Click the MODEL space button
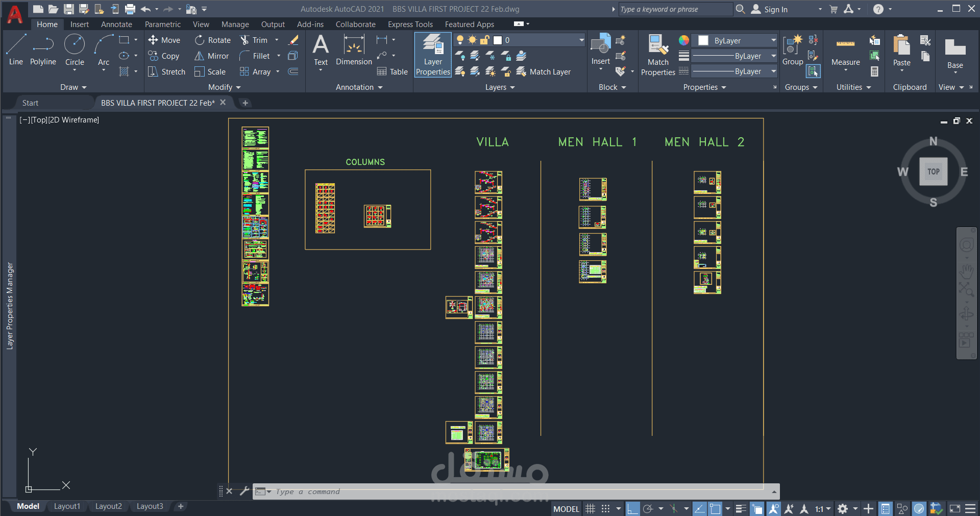The height and width of the screenshot is (516, 980). (x=566, y=508)
